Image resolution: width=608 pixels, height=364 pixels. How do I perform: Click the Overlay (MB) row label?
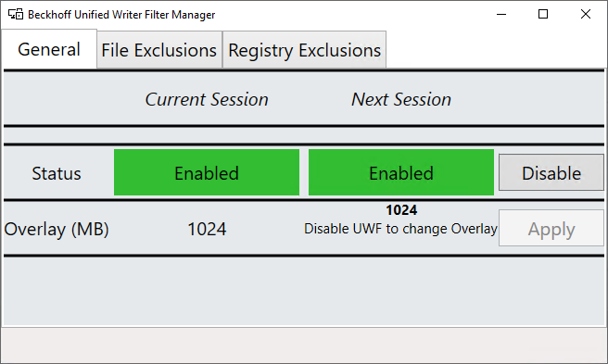(x=57, y=229)
